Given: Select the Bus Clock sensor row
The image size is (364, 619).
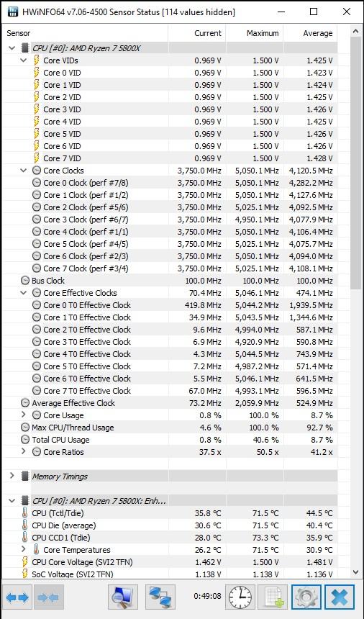Looking at the screenshot, I should [x=170, y=281].
